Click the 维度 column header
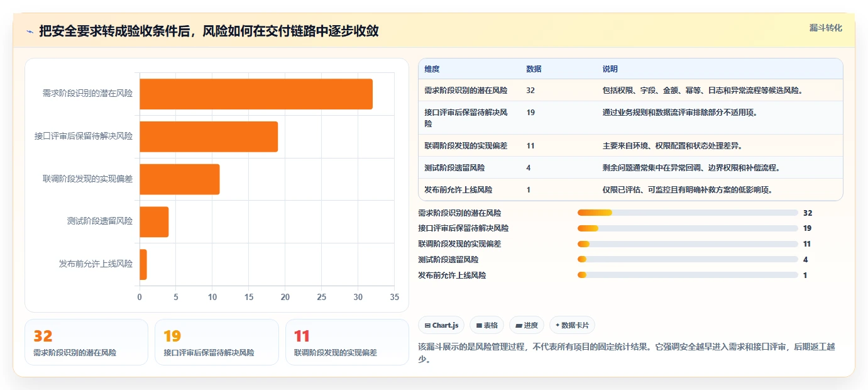 (432, 69)
